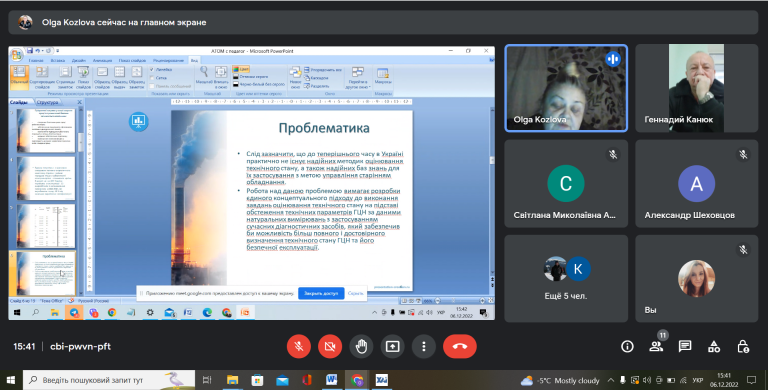
Task: Click the Windows search box 'Введіть пошуковий запит тут'
Action: (x=109, y=380)
